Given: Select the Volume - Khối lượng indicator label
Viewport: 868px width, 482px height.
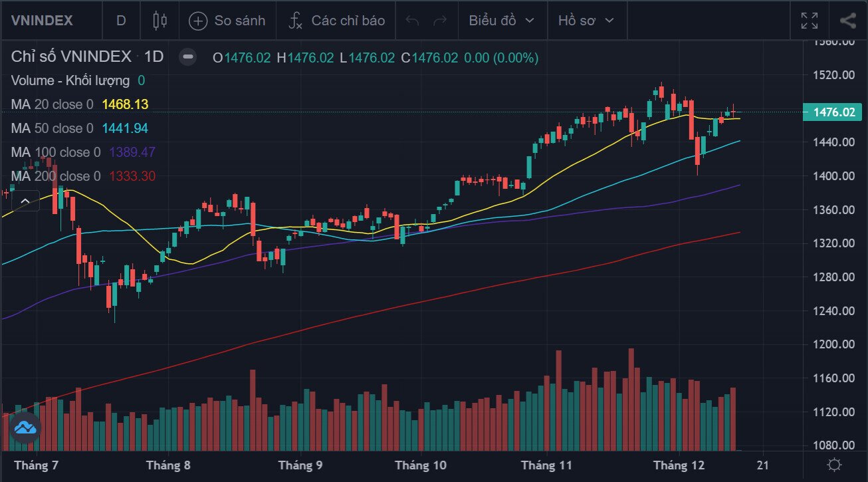Looking at the screenshot, I should coord(70,80).
